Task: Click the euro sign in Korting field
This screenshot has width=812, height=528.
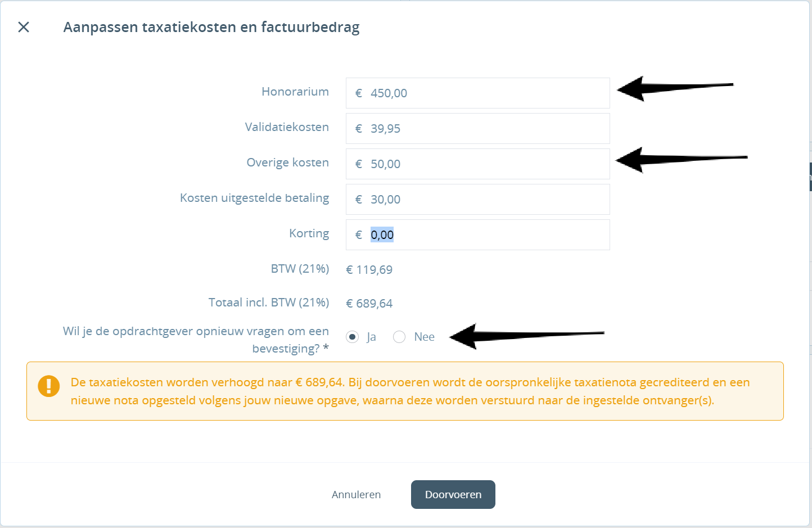Action: 359,235
